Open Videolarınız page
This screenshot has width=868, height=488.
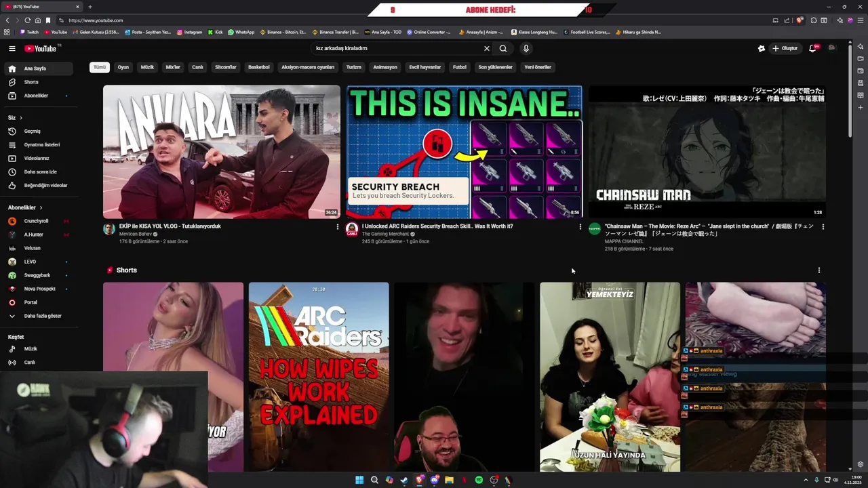click(38, 158)
